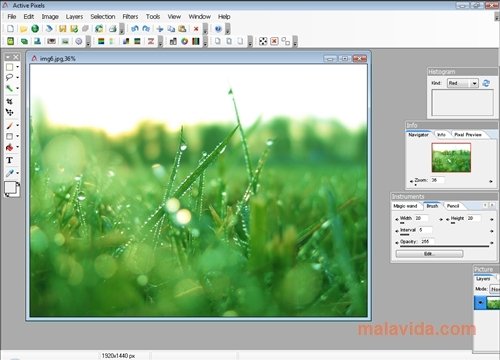Click the color wheel icon in toolbar

[x=184, y=41]
